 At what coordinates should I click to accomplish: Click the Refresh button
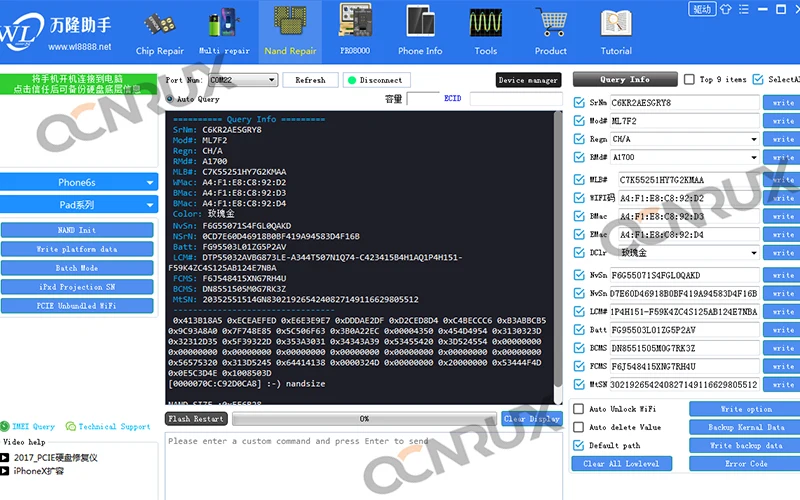pyautogui.click(x=310, y=80)
